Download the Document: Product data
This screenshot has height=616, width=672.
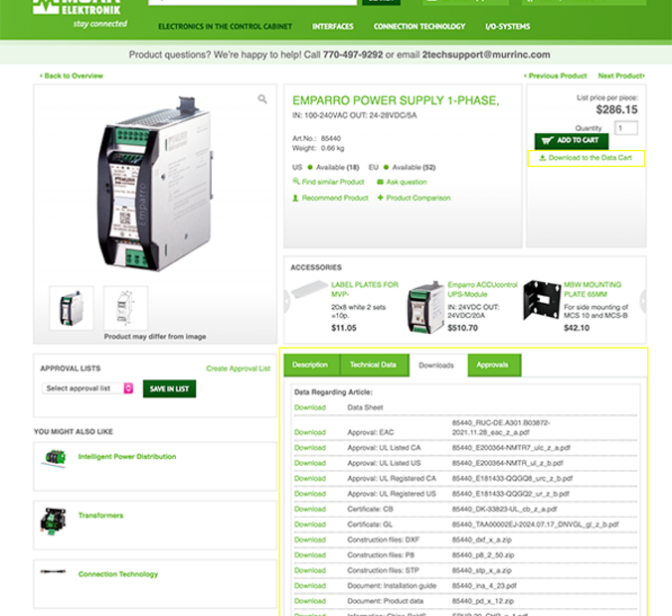310,601
